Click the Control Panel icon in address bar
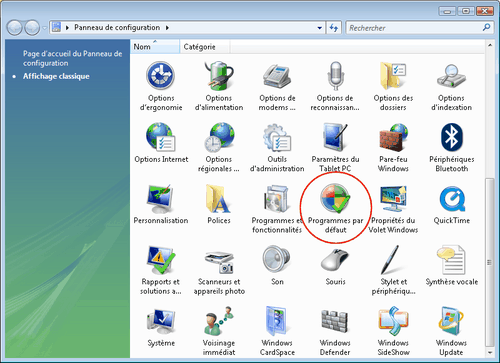500x363 pixels. tap(56, 28)
